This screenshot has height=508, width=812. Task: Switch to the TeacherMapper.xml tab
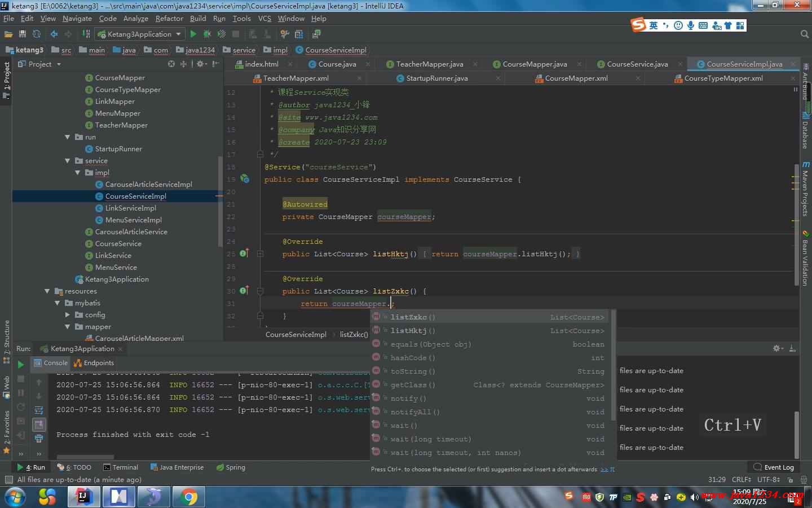point(295,78)
